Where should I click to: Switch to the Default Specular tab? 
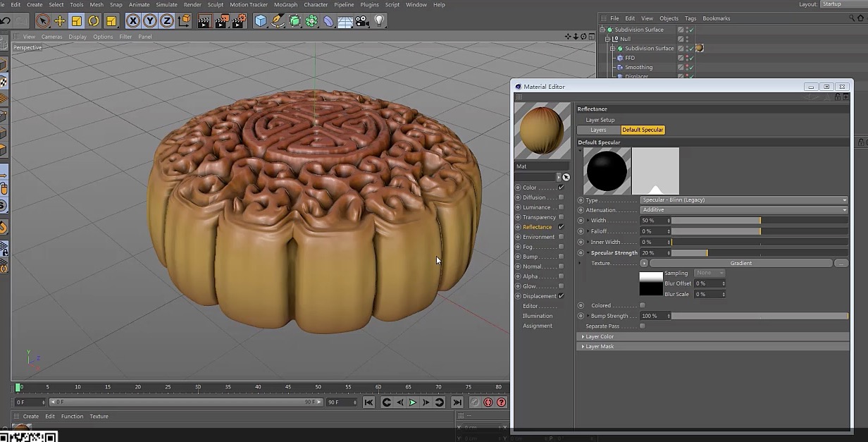pos(642,130)
